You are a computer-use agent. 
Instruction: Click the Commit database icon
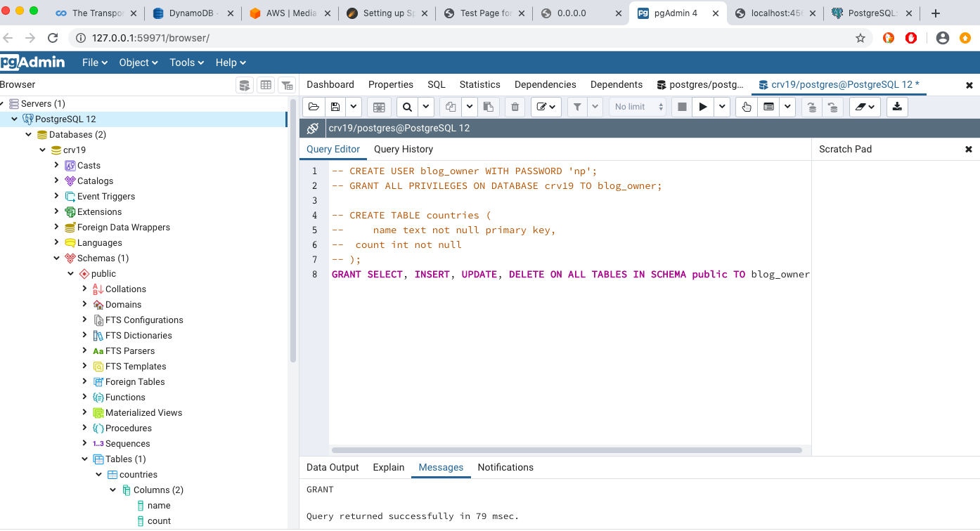(x=812, y=107)
